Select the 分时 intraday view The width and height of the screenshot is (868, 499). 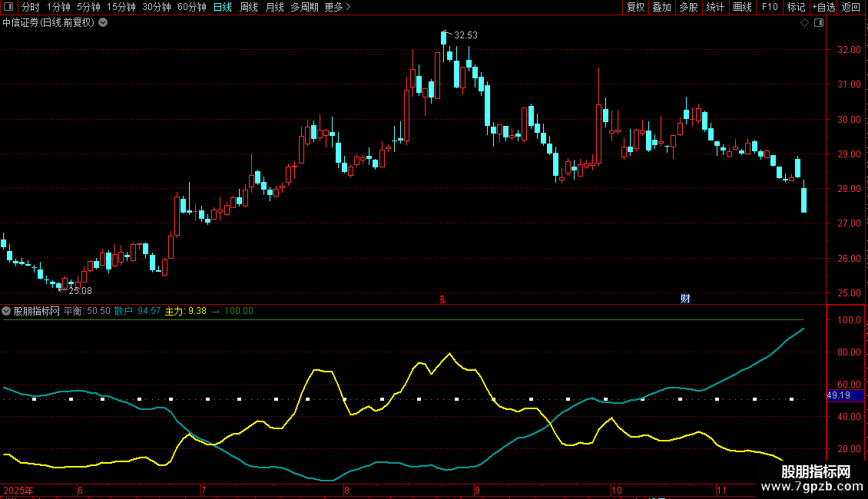(31, 7)
